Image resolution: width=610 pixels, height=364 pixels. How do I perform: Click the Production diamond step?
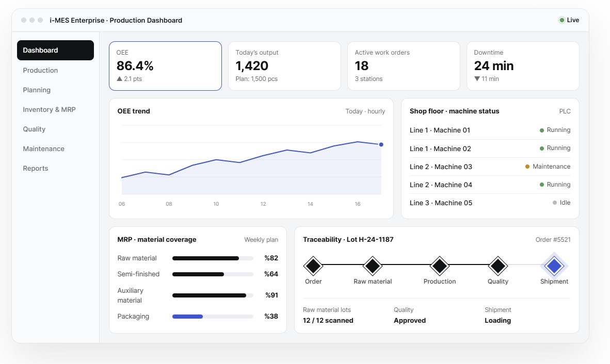(x=440, y=266)
